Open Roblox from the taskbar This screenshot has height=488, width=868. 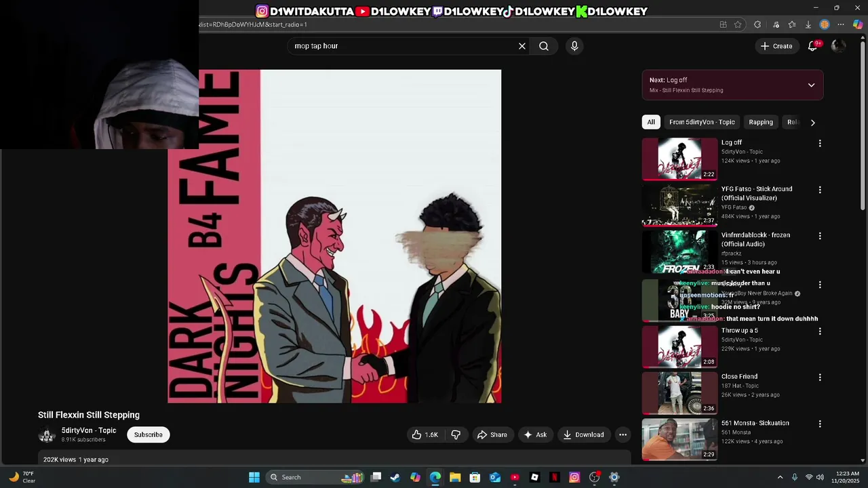534,477
